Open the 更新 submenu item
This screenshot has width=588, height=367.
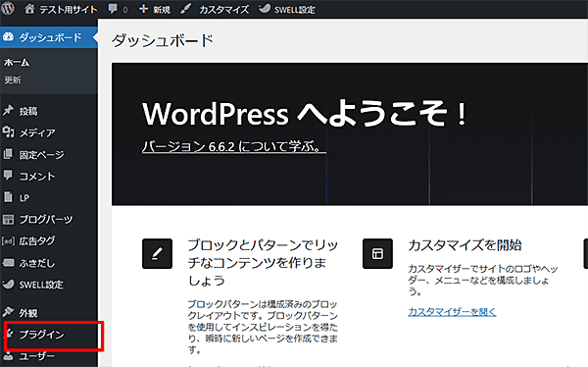pyautogui.click(x=13, y=80)
